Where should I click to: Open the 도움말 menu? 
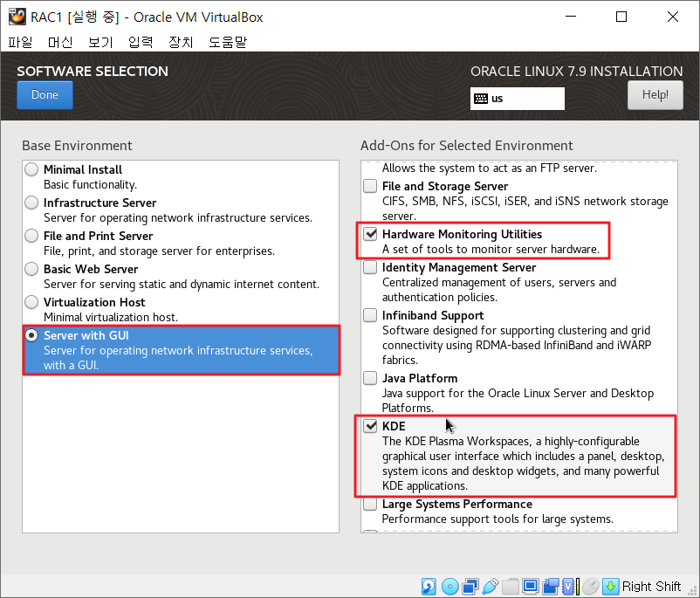click(228, 42)
